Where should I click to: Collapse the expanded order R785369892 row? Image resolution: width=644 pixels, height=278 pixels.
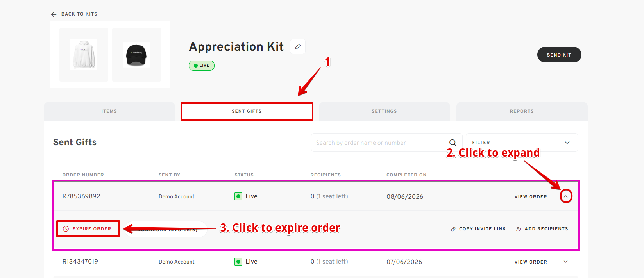pyautogui.click(x=566, y=196)
